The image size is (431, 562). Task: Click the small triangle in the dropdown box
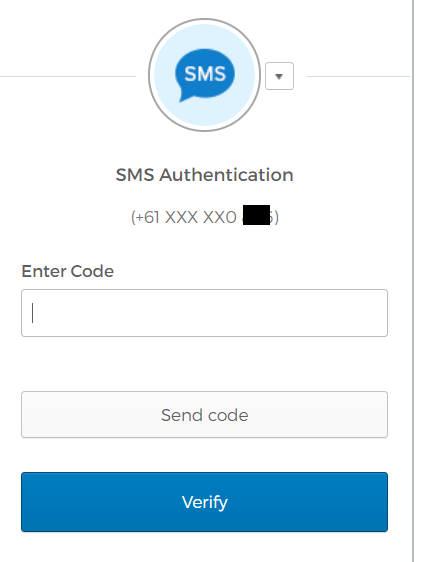click(x=279, y=76)
